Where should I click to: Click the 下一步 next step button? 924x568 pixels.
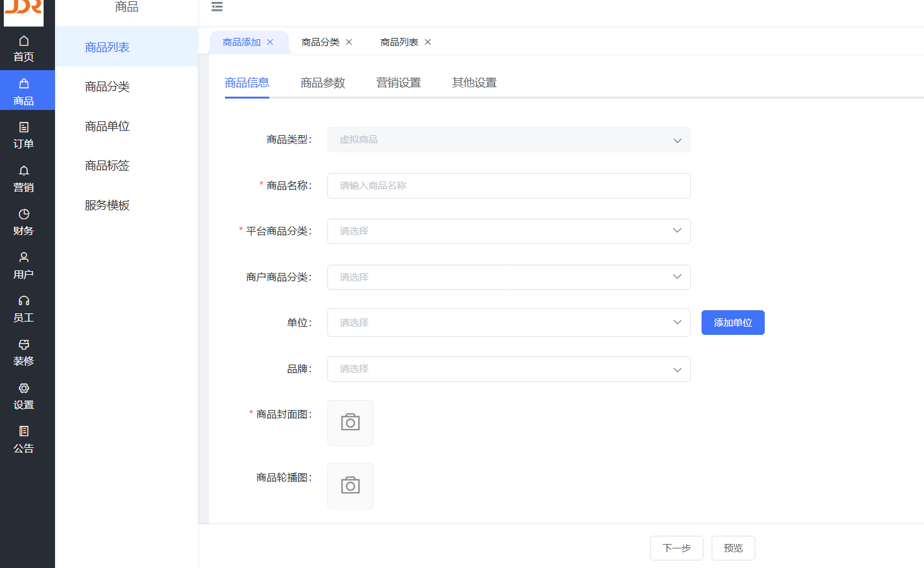pyautogui.click(x=677, y=548)
